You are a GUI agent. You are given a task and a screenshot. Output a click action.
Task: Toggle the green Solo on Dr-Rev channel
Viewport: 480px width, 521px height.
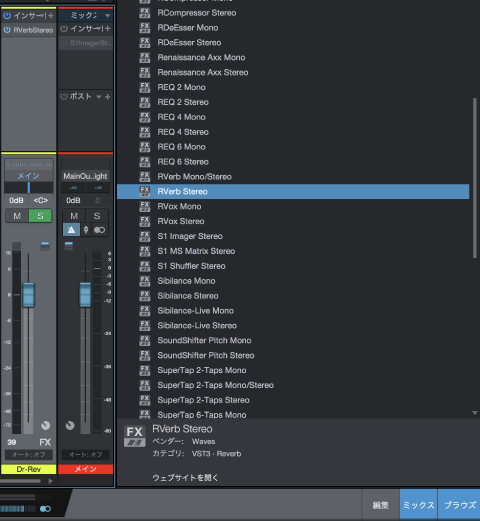pos(40,216)
